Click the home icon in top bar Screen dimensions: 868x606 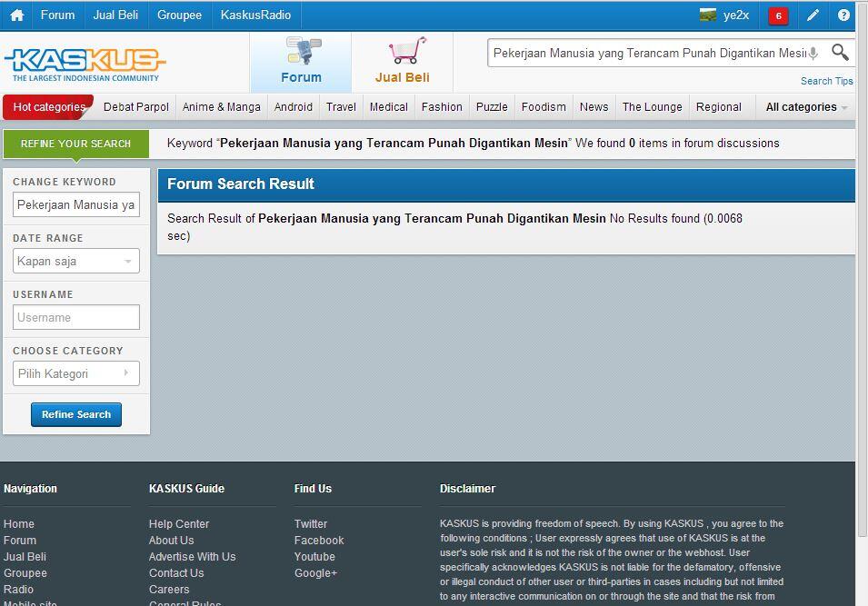click(x=17, y=15)
